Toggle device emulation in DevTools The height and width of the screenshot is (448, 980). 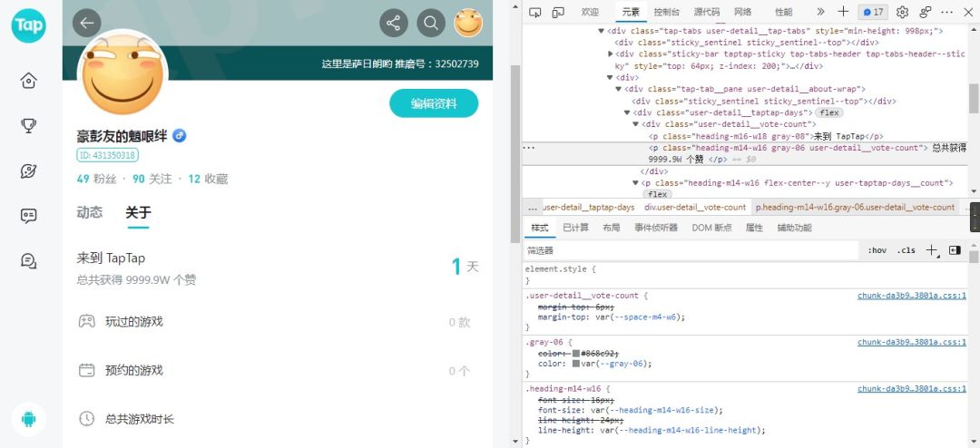click(558, 12)
